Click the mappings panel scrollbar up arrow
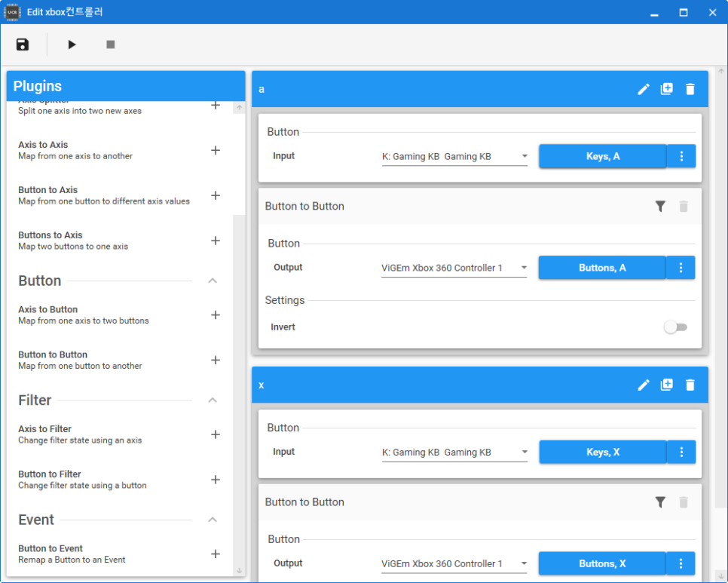728x583 pixels. [x=721, y=71]
